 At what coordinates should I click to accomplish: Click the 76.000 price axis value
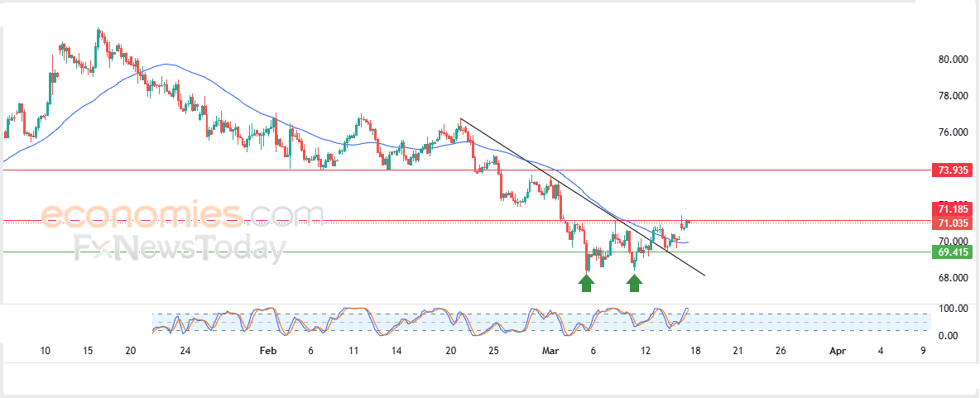954,132
